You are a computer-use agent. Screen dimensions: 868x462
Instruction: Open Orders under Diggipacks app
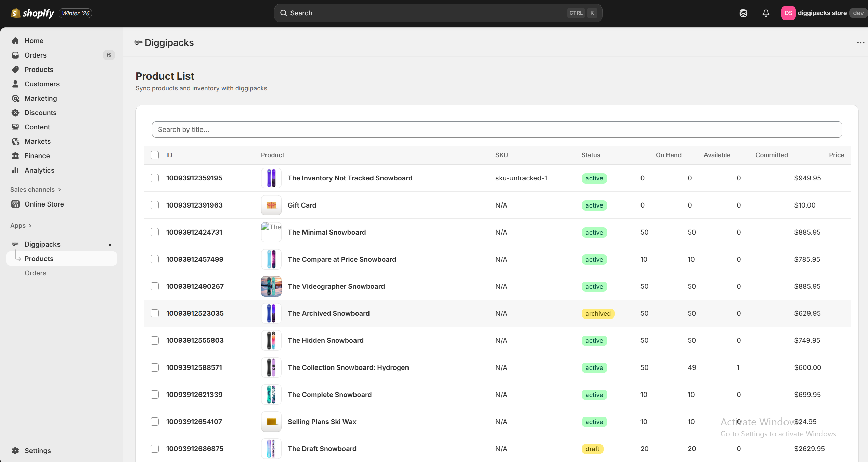pyautogui.click(x=35, y=273)
